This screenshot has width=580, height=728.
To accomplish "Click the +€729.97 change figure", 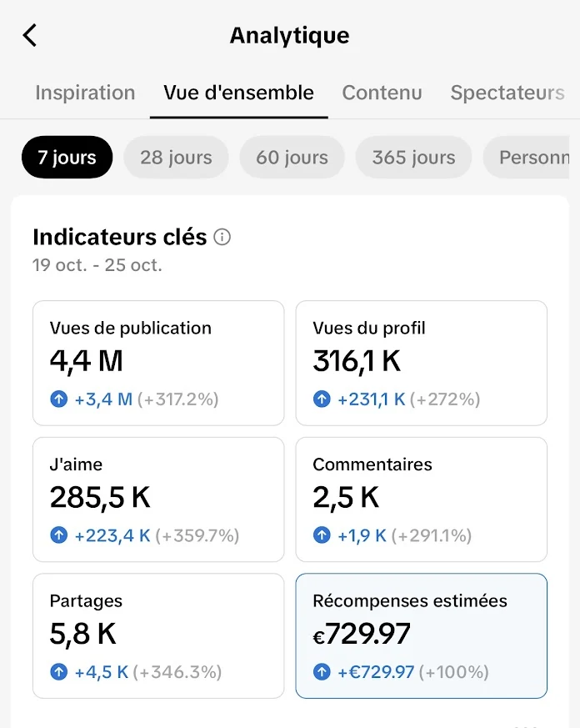I will 376,672.
